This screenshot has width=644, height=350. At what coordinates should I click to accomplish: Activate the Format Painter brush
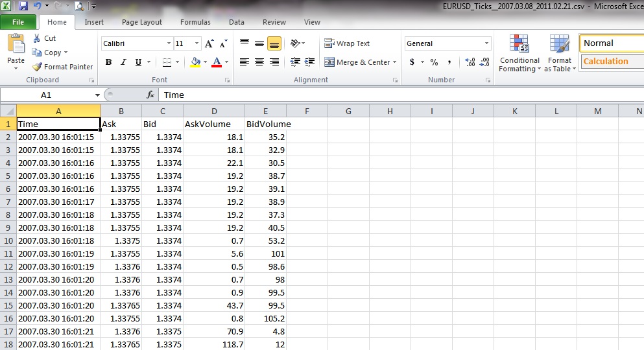tap(37, 67)
